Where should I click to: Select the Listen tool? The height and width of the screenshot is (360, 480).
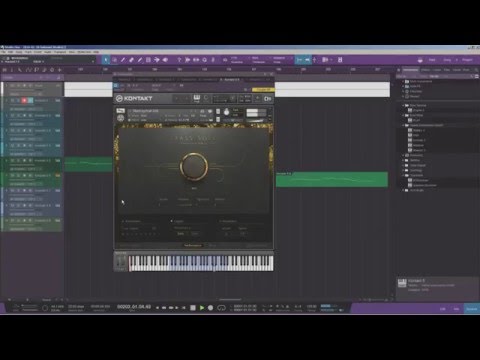165,60
